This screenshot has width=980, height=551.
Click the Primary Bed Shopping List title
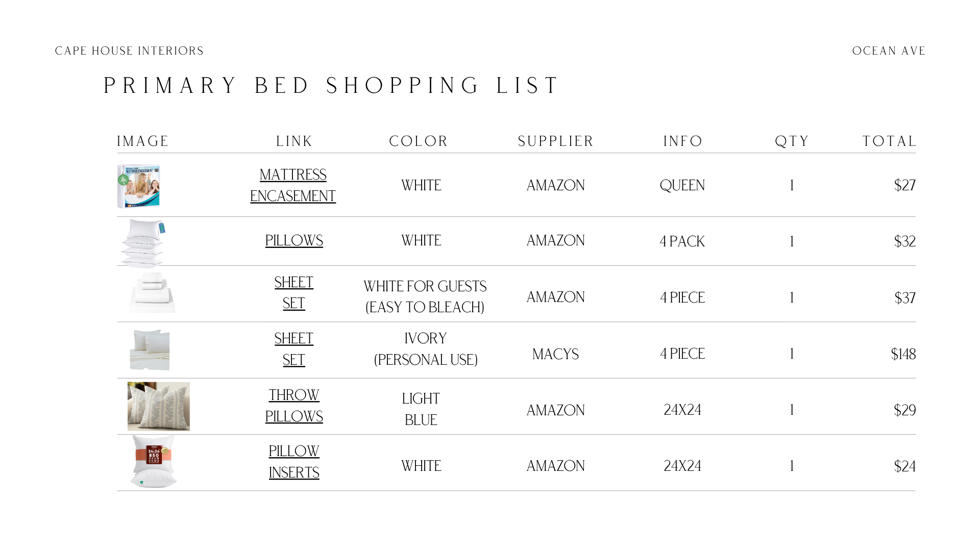332,86
